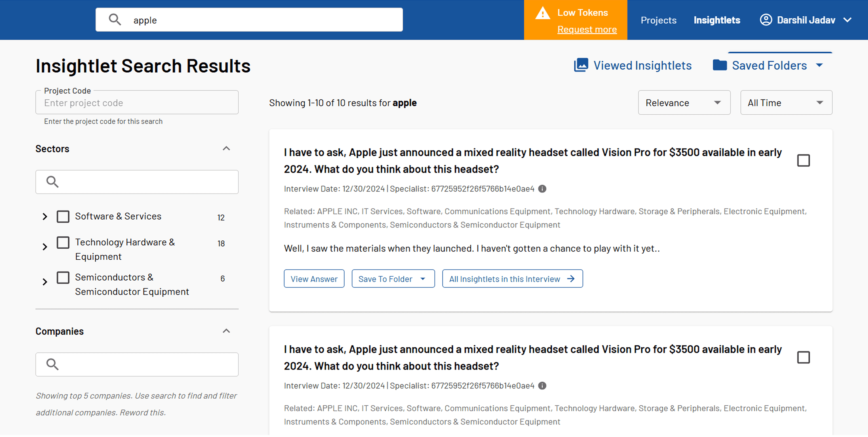The height and width of the screenshot is (437, 868).
Task: Check the Software & Services sector checkbox
Action: coord(63,217)
